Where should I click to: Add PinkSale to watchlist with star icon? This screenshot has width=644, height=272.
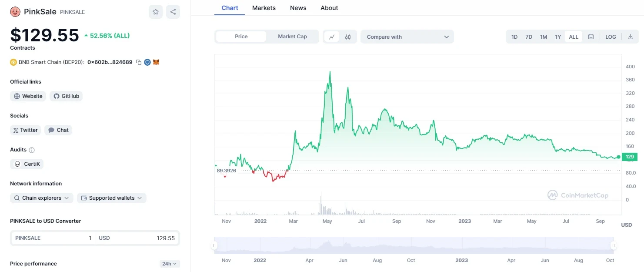pos(156,12)
